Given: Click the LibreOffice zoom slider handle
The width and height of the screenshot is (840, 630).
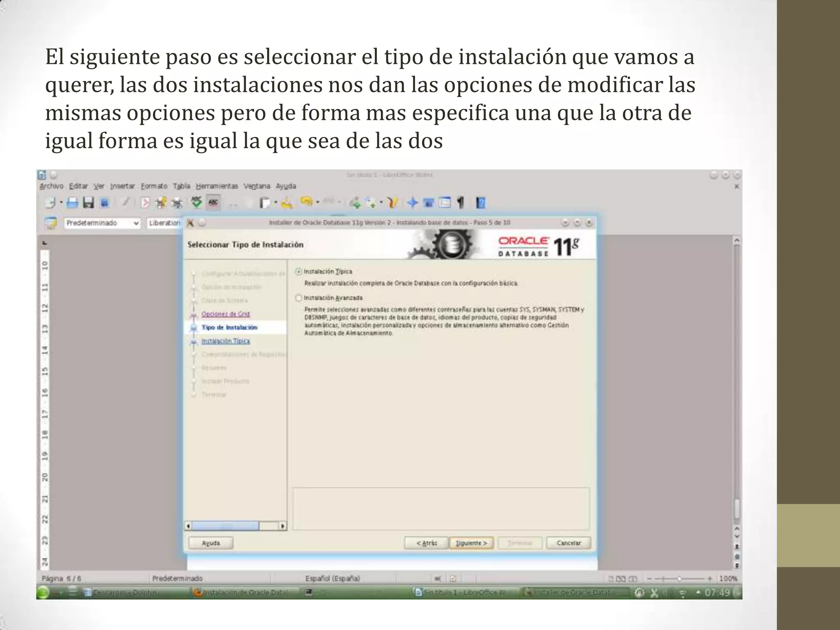Looking at the screenshot, I should click(679, 579).
